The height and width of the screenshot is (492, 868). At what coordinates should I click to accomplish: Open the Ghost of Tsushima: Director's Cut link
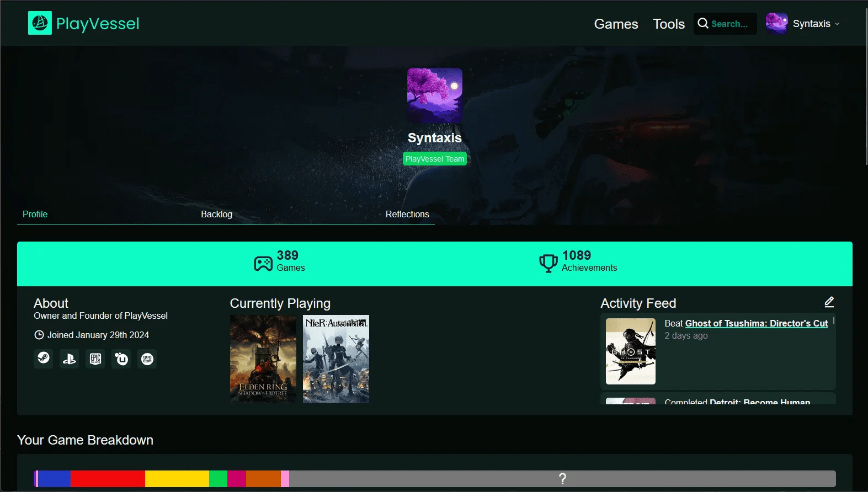tap(757, 323)
